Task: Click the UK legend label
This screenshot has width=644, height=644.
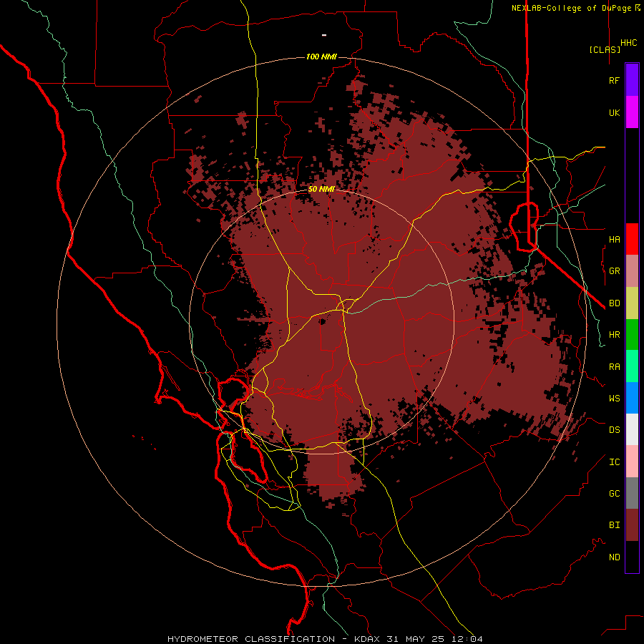Action: point(614,112)
